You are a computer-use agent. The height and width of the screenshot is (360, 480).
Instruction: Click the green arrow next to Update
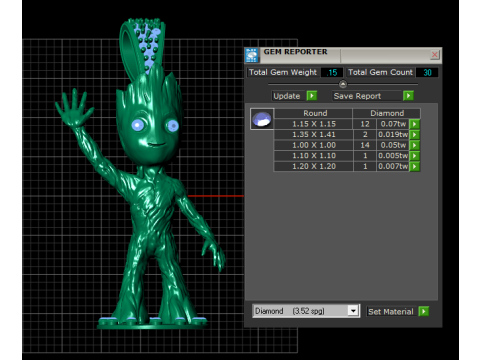312,96
